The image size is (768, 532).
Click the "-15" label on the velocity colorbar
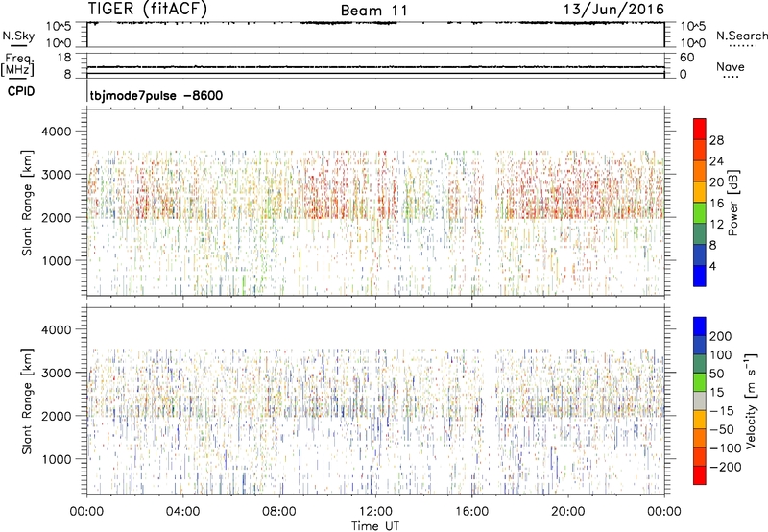click(x=722, y=411)
